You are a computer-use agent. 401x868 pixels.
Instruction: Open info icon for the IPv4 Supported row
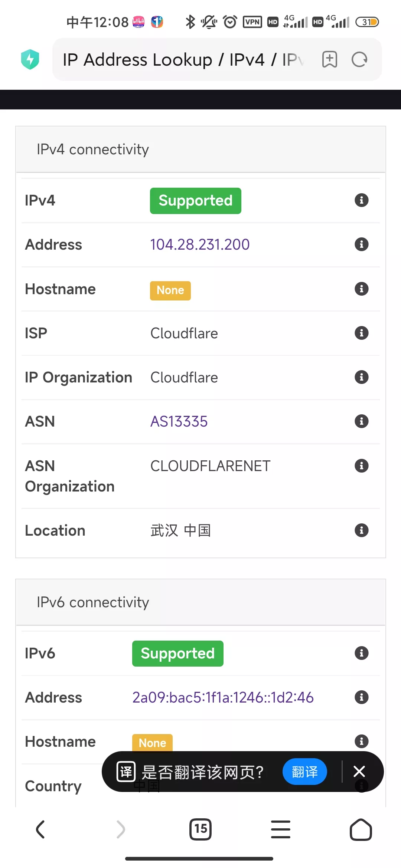[361, 200]
